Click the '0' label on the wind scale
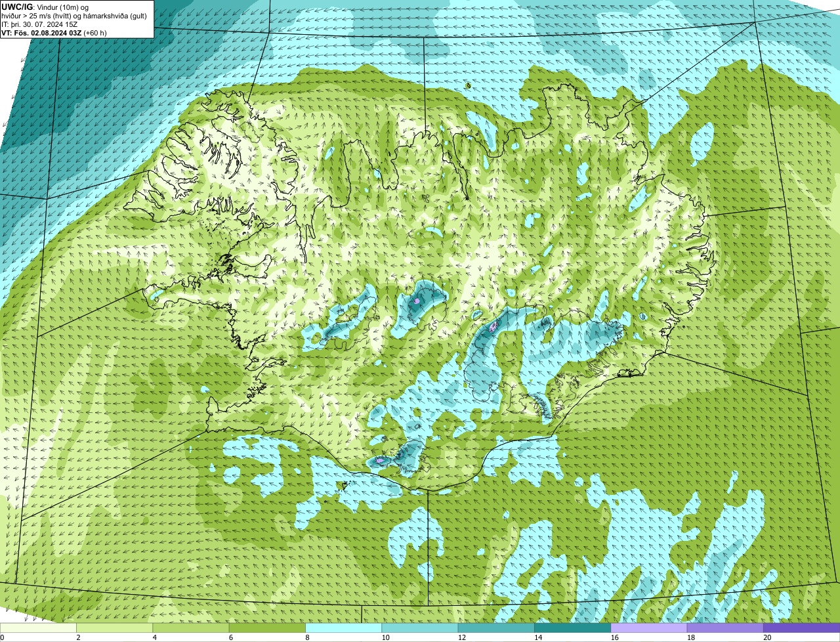840x642 pixels. (2, 637)
